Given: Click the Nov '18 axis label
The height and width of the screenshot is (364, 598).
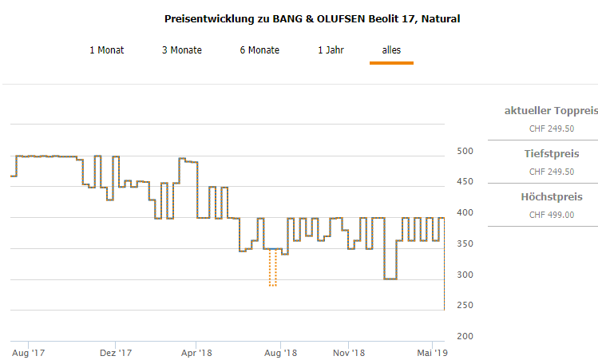Looking at the screenshot, I should [349, 352].
